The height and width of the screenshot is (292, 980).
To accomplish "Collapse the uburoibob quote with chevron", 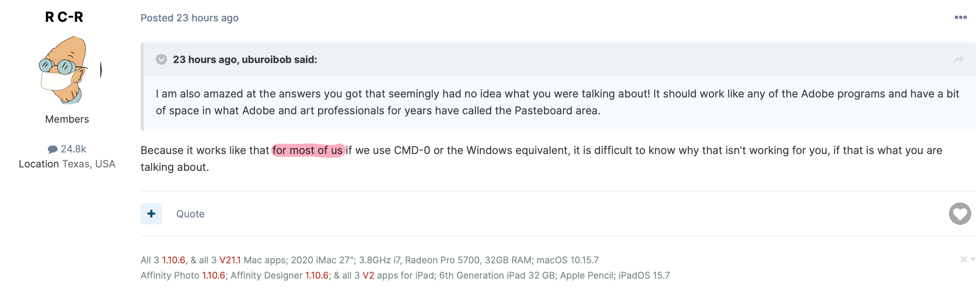I will tap(162, 60).
